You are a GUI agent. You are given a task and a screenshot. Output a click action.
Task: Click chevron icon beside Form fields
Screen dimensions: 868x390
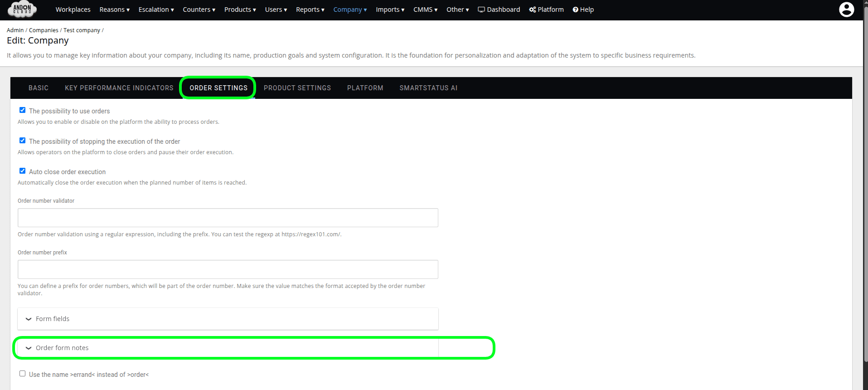coord(29,319)
